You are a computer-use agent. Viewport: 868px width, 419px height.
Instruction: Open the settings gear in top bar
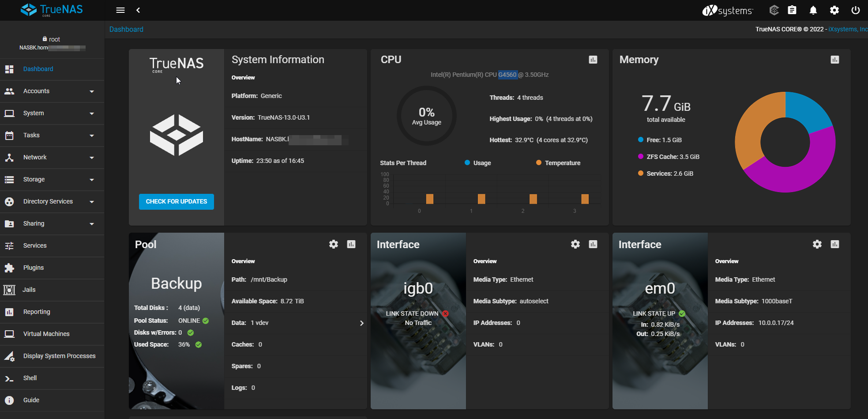[834, 10]
